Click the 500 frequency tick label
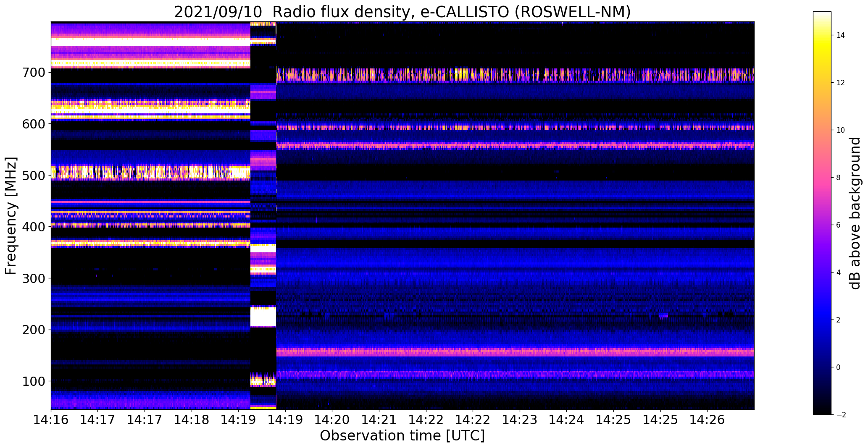This screenshot has height=448, width=868. pos(33,176)
